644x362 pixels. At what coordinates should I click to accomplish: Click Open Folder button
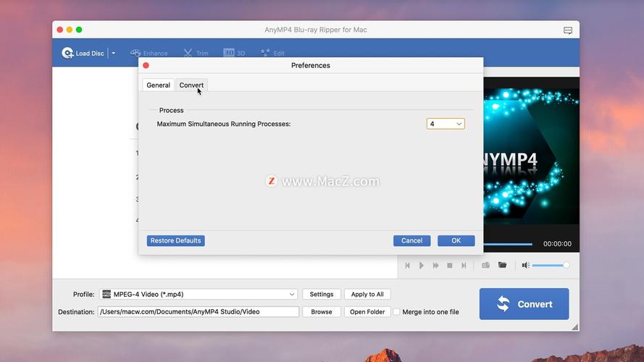click(x=367, y=312)
